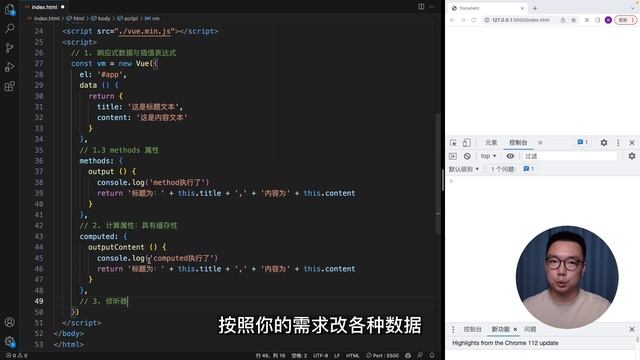Viewport: 640px width, 360px height.
Task: Click the 1 个问题 issues link
Action: (512, 169)
